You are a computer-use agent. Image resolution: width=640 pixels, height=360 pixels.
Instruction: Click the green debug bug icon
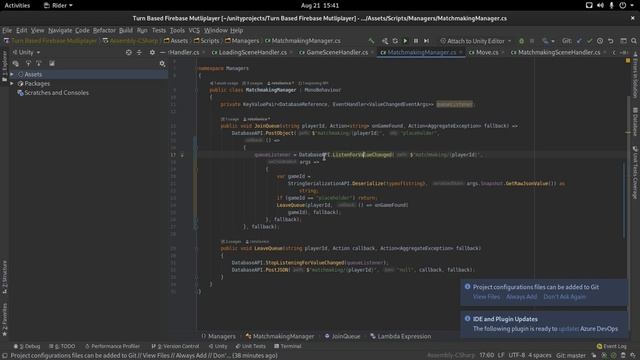point(521,41)
